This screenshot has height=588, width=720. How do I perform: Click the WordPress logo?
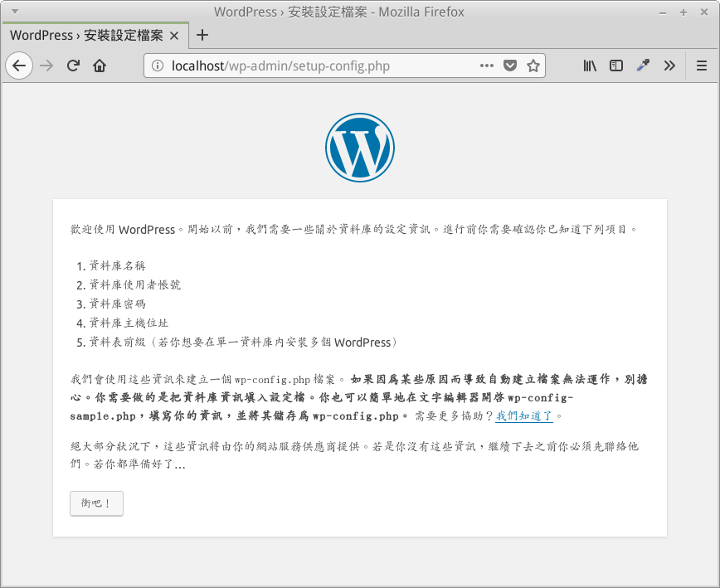point(360,148)
